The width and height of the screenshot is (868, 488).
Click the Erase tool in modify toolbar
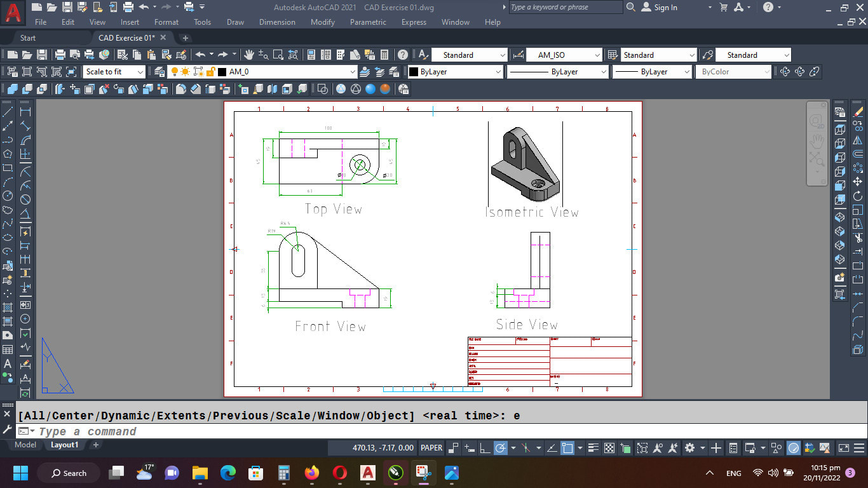point(858,112)
